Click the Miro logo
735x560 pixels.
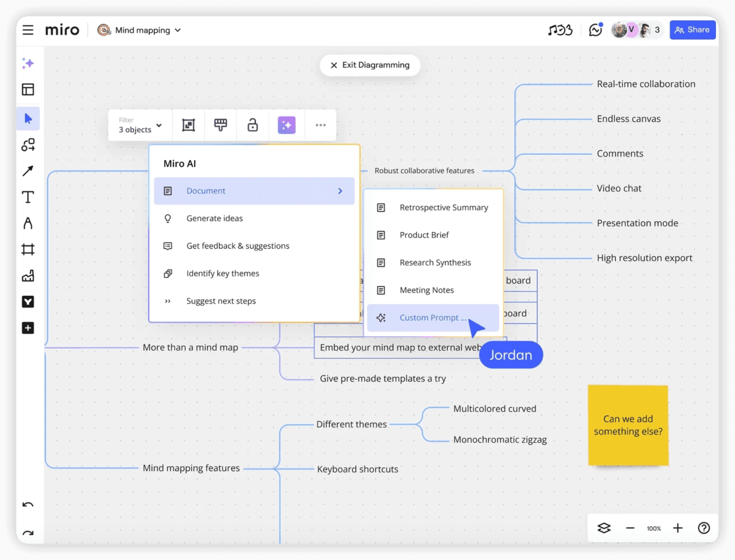tap(62, 30)
